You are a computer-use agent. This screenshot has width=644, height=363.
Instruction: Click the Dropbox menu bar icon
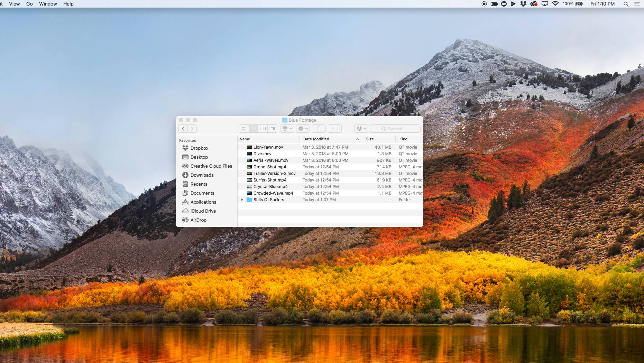(523, 4)
